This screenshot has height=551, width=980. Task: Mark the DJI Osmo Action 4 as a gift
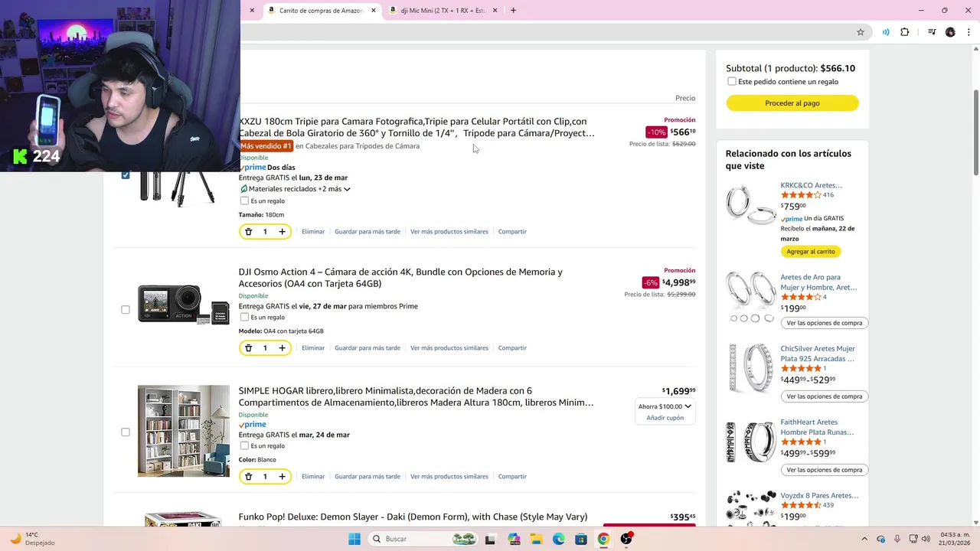tap(244, 317)
